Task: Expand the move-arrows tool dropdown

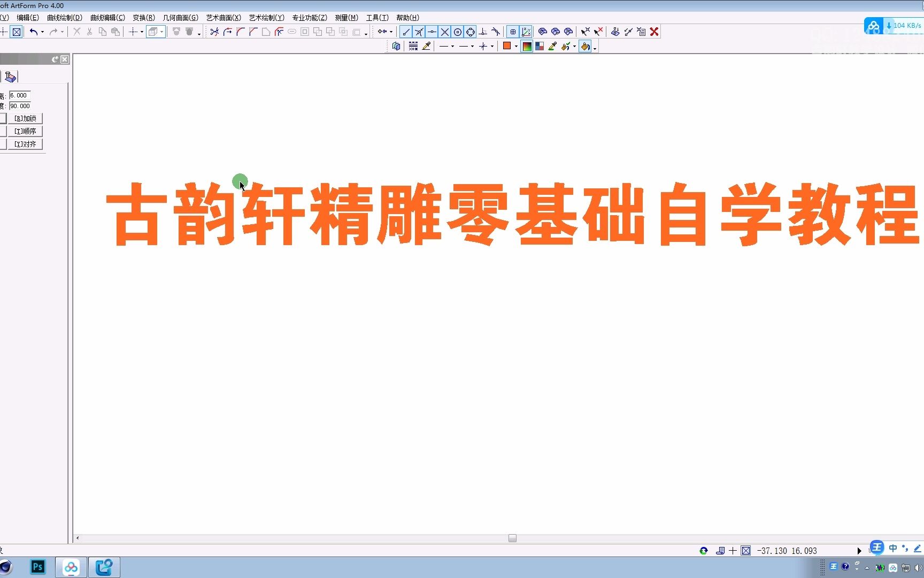Action: tap(391, 32)
